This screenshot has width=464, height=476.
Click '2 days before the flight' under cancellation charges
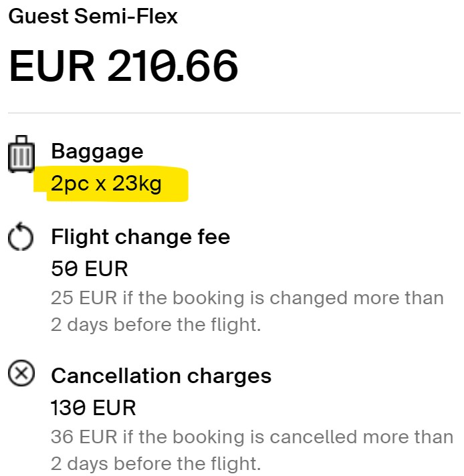pyautogui.click(x=156, y=464)
